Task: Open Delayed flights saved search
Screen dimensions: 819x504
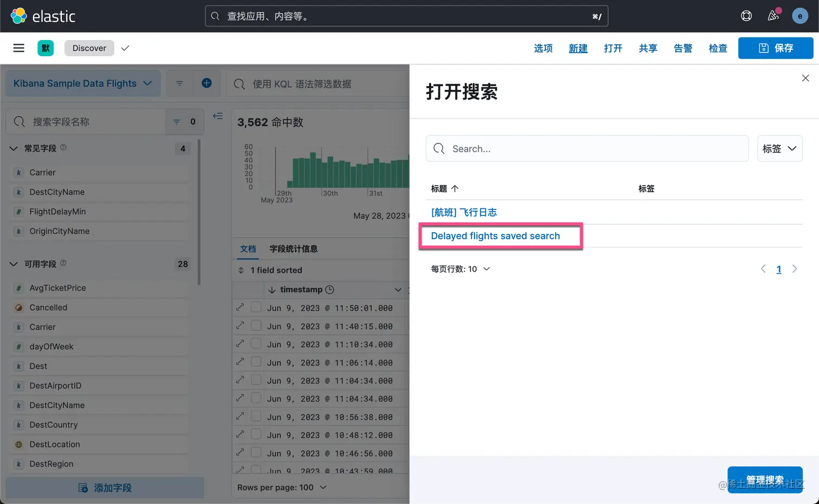Action: pyautogui.click(x=496, y=236)
